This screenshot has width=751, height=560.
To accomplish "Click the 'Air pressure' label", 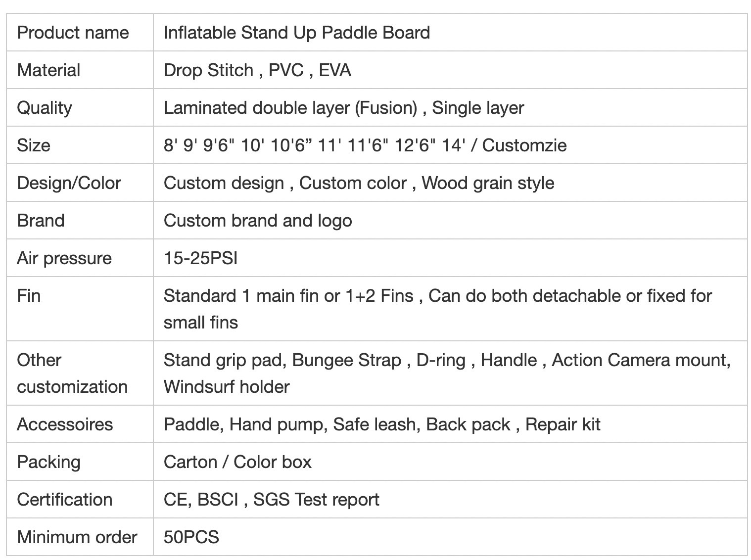I will [64, 258].
